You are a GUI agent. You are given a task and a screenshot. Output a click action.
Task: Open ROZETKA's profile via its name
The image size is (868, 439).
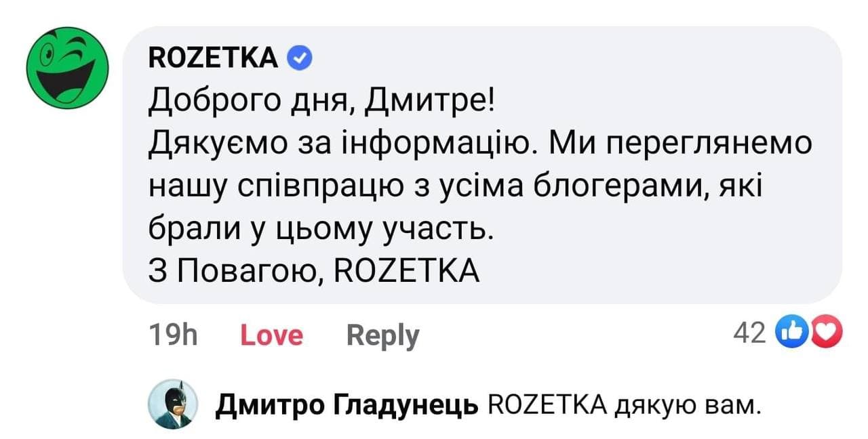coord(213,57)
